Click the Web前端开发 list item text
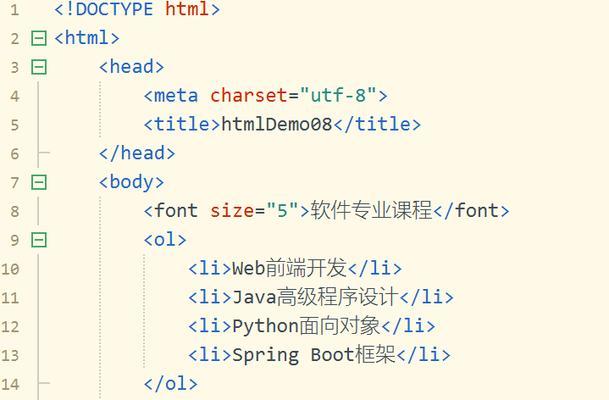The width and height of the screenshot is (609, 400). (x=289, y=268)
